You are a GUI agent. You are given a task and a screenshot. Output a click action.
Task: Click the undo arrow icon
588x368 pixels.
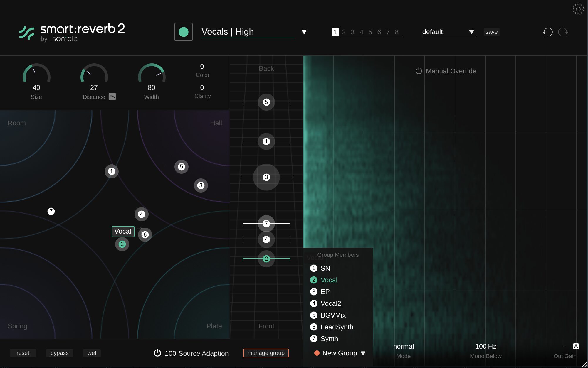coord(548,32)
